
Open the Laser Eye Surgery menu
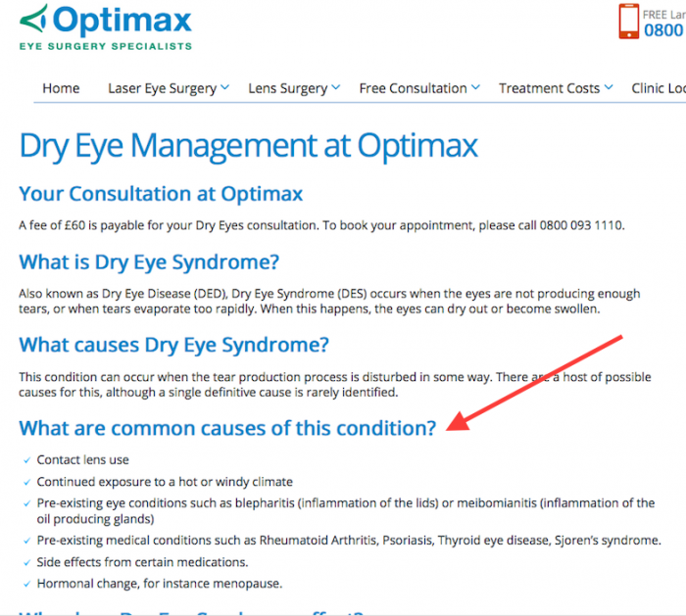pos(163,89)
